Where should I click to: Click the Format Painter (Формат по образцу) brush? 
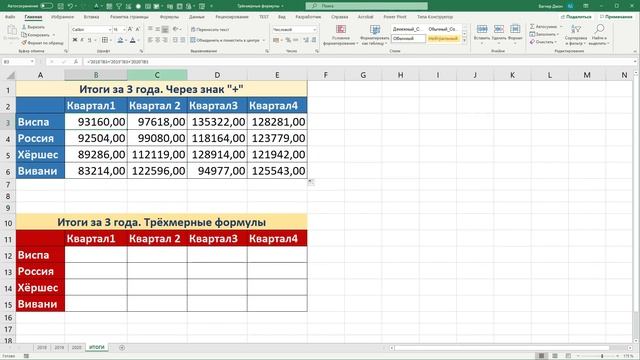tap(42, 42)
